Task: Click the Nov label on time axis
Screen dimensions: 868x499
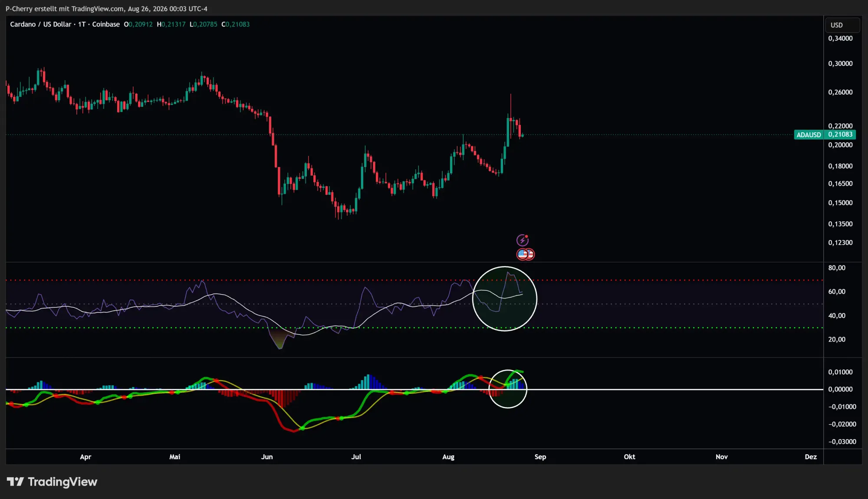Action: point(722,457)
